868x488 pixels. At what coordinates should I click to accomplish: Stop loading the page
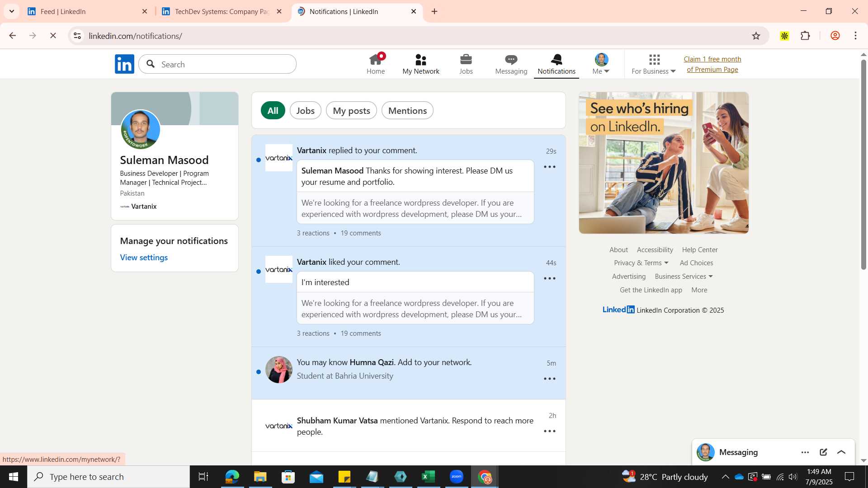coord(53,36)
